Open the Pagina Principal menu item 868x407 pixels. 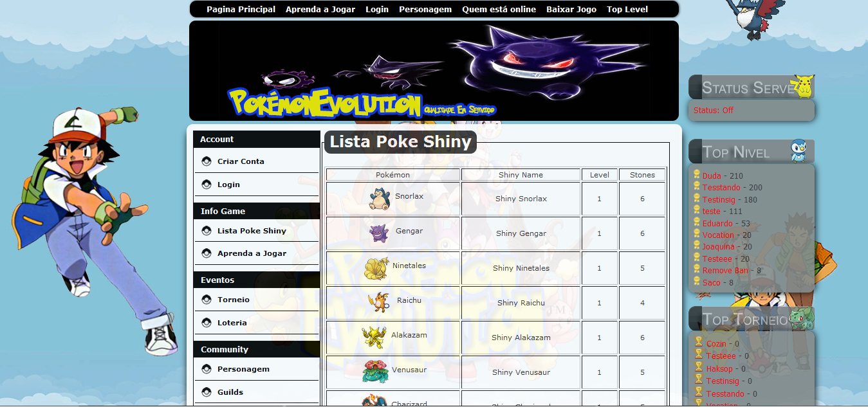pyautogui.click(x=241, y=10)
